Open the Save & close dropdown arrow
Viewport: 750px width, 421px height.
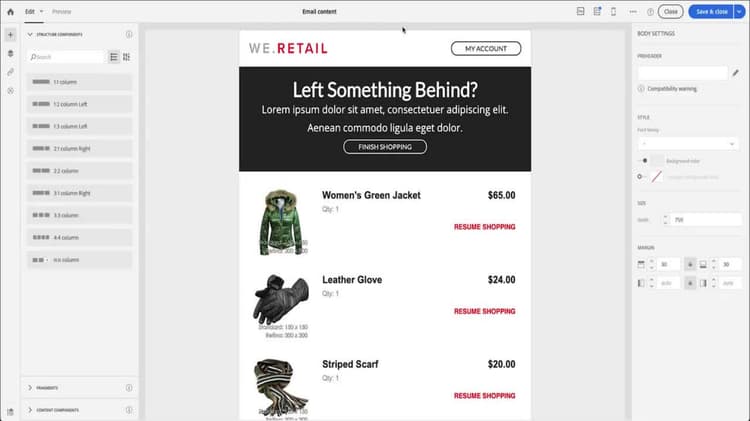pos(739,11)
